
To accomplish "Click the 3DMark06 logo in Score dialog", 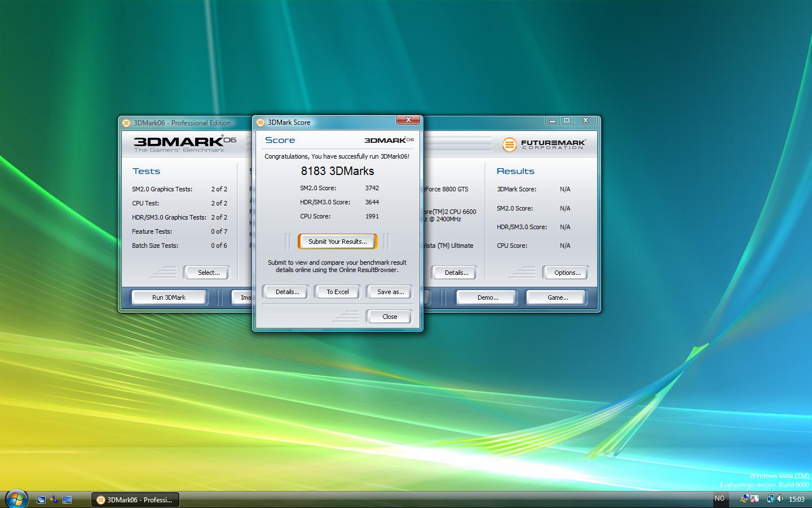I will click(x=389, y=140).
